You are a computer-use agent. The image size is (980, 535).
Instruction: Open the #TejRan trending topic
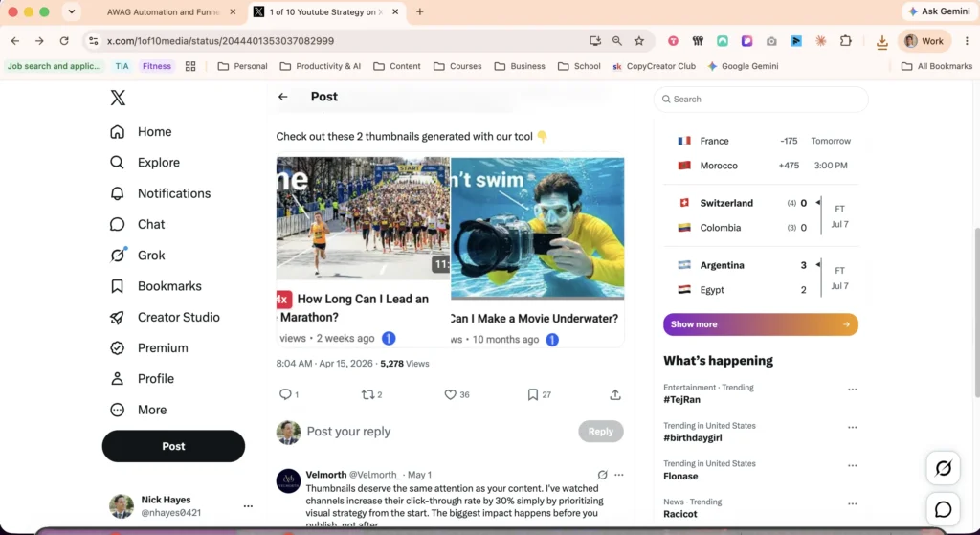[681, 400]
